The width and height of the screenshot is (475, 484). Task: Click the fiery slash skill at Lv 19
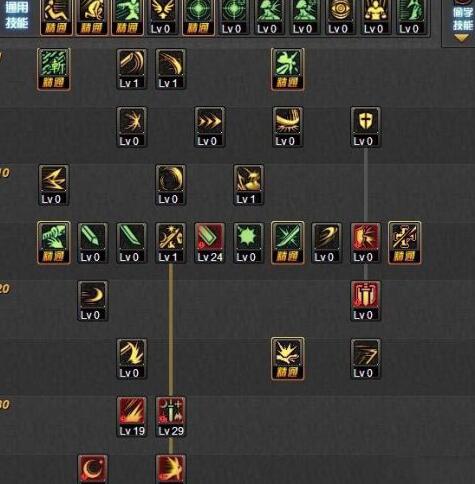132,417
